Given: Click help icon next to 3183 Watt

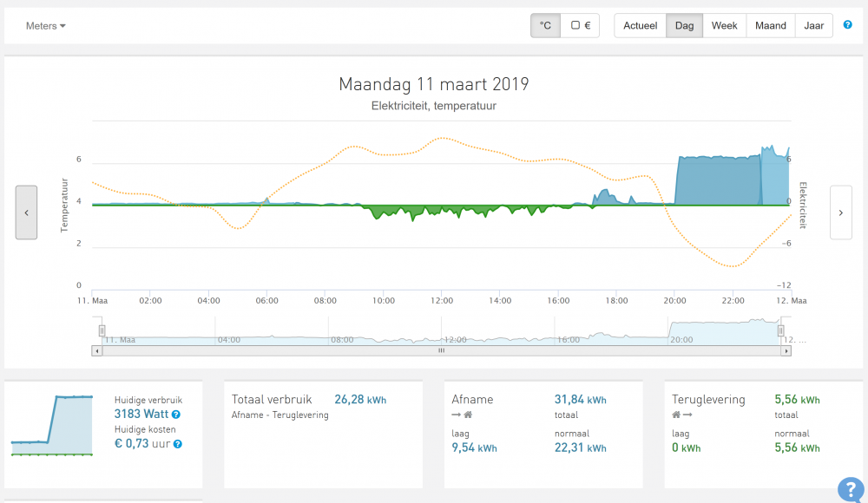Looking at the screenshot, I should coord(176,415).
